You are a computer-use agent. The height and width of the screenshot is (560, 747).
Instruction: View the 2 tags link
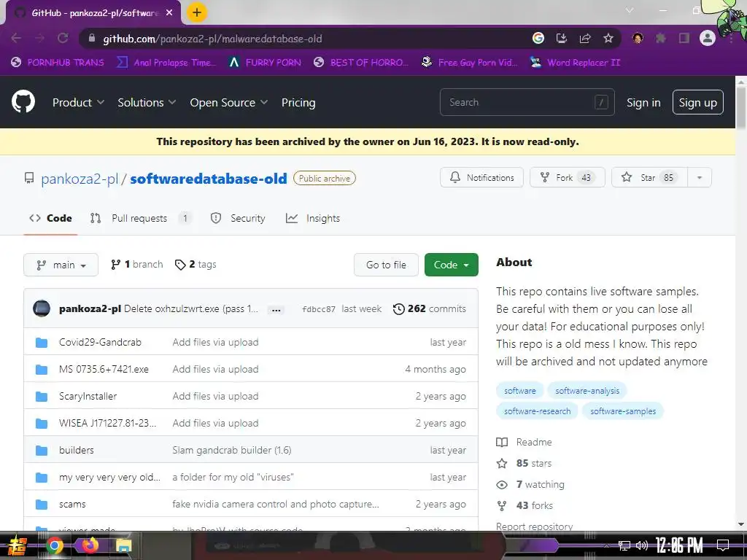[x=196, y=264]
